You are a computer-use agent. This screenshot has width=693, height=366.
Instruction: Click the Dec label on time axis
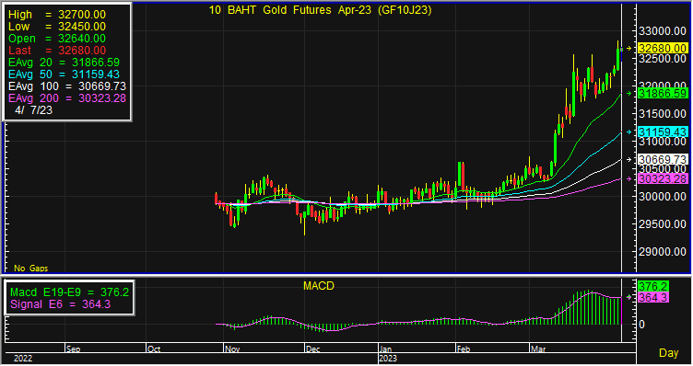coord(313,349)
